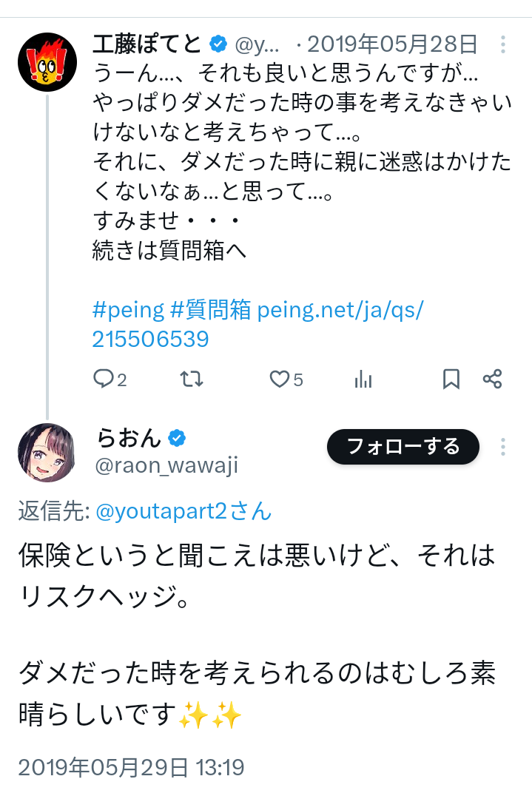
Task: Click the フォローする button
Action: tap(403, 447)
